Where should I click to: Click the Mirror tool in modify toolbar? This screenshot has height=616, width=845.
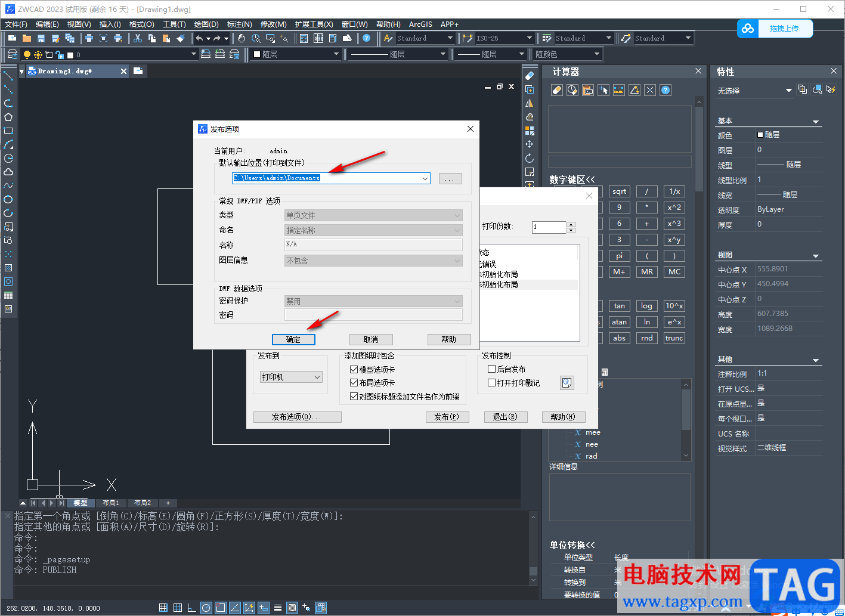coord(530,103)
